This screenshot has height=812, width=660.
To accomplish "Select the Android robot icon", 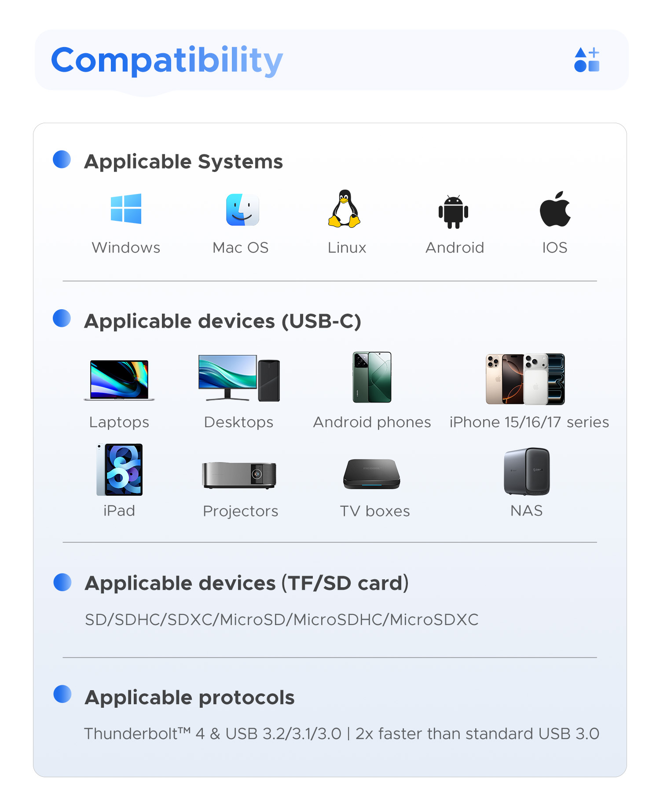I will pos(454,212).
